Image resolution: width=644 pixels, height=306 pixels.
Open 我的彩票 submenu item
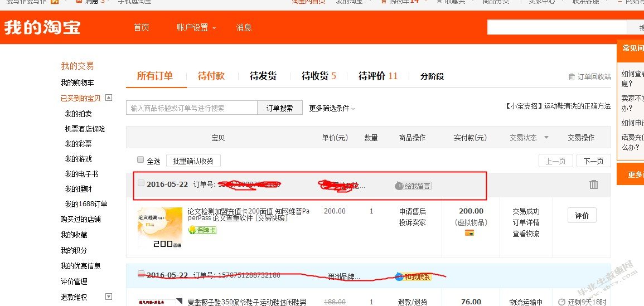pyautogui.click(x=78, y=144)
